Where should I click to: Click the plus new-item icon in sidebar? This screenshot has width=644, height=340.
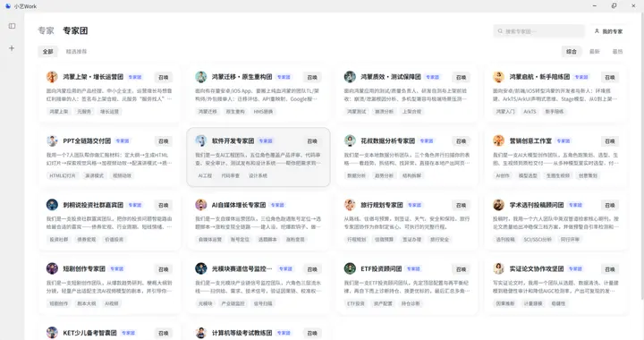(12, 48)
